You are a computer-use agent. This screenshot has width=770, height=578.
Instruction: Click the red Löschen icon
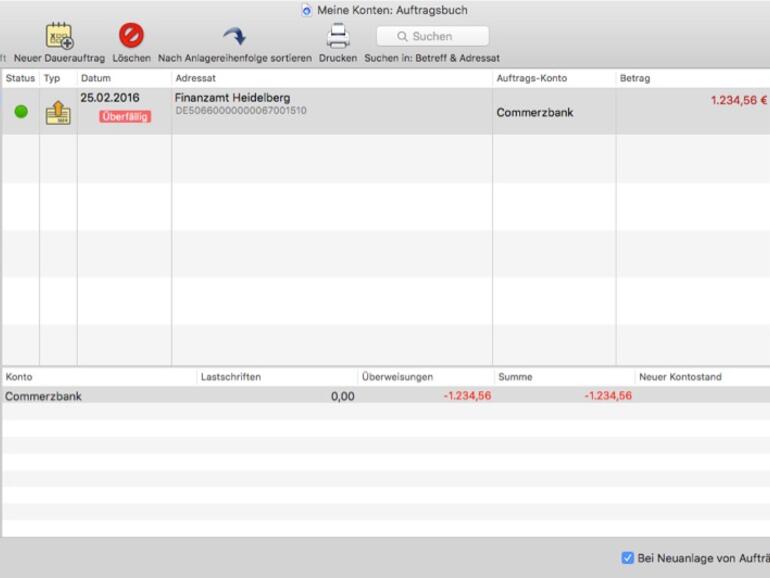pyautogui.click(x=131, y=35)
